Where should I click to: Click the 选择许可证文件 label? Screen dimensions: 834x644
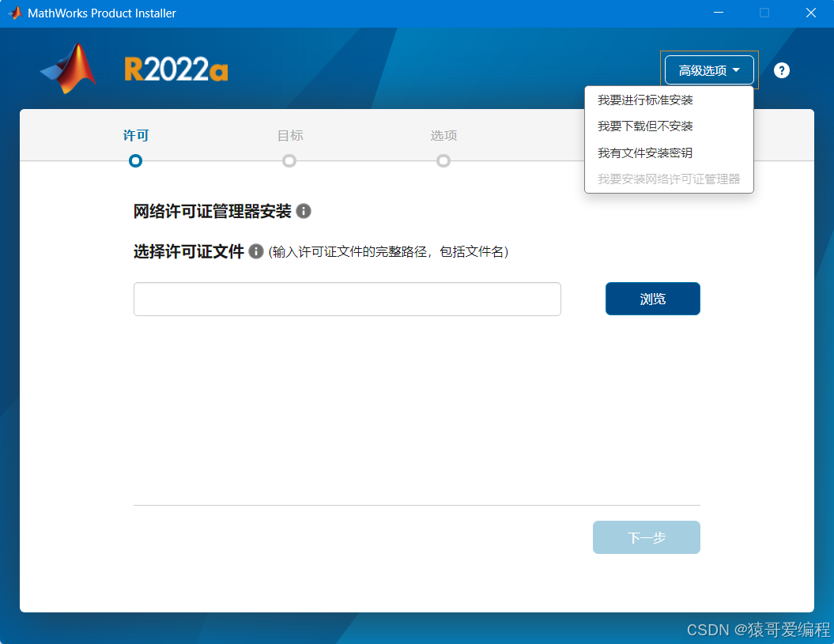[x=189, y=251]
